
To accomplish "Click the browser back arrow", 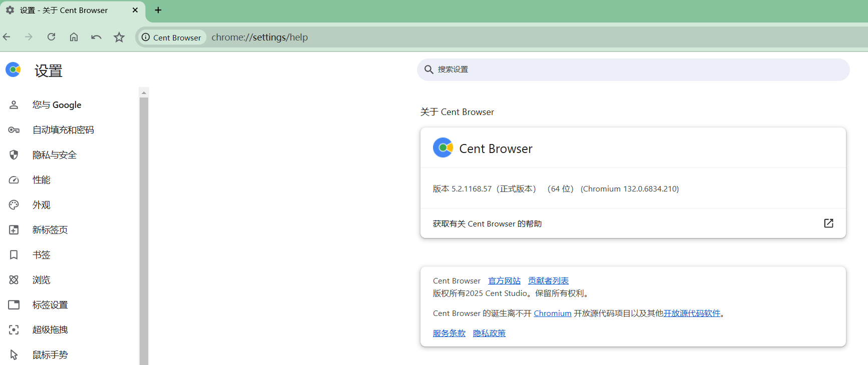I will (x=7, y=37).
